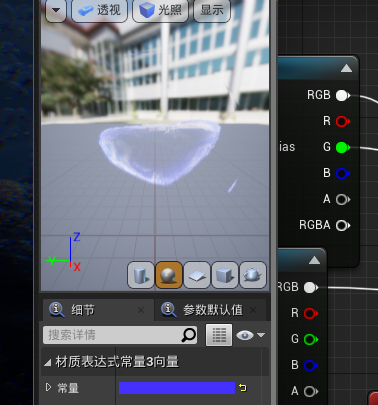The height and width of the screenshot is (405, 378).
Task: Open the 透视 perspective view button
Action: tap(99, 10)
